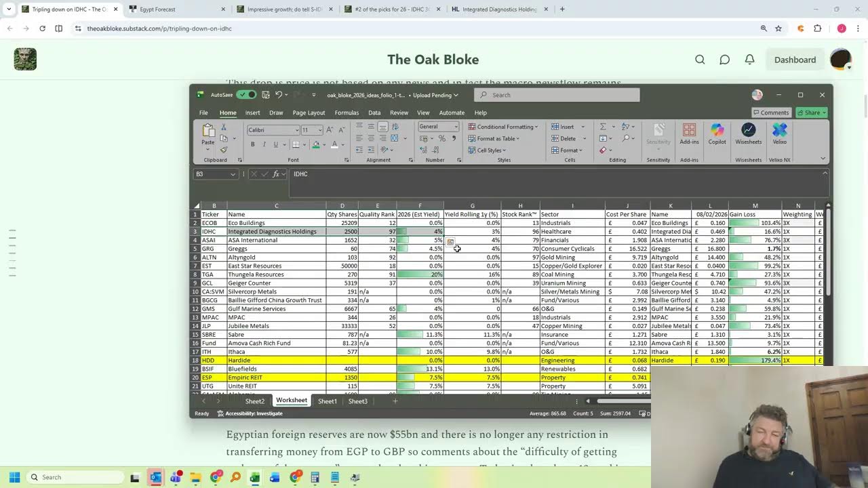Click the Substack notifications bell icon
The width and height of the screenshot is (868, 488).
click(749, 60)
